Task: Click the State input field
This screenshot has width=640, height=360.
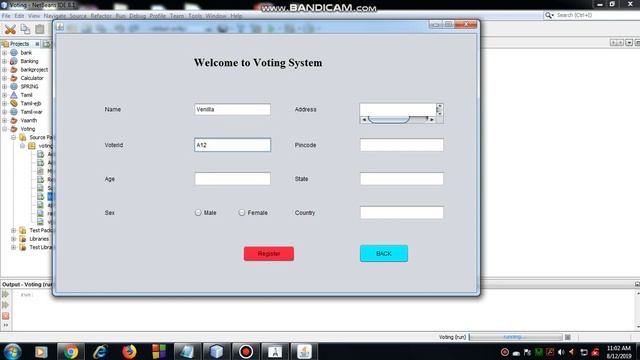Action: coord(402,179)
